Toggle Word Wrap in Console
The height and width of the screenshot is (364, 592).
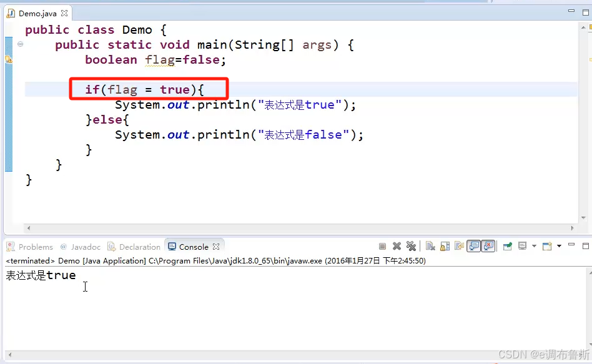point(459,247)
